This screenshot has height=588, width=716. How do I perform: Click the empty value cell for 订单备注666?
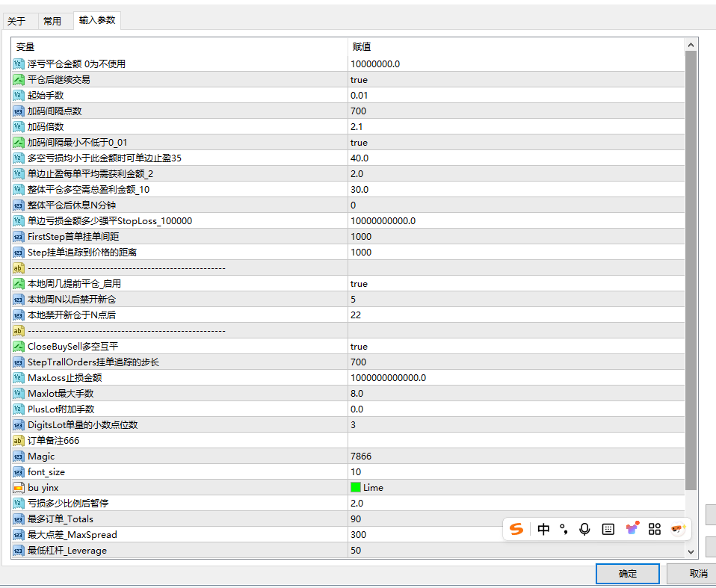[516, 441]
